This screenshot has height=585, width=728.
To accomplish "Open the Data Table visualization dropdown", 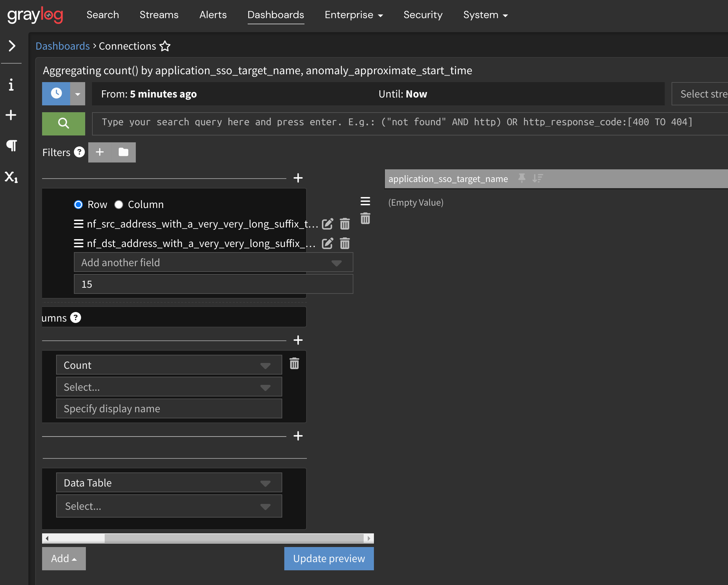I will point(169,483).
